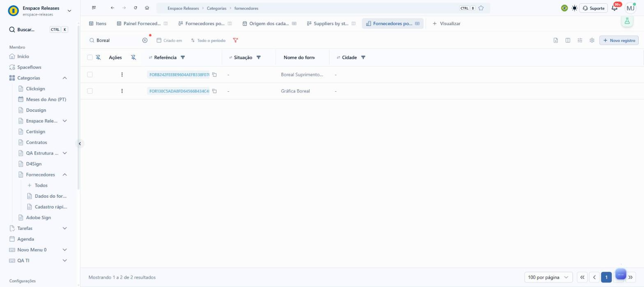This screenshot has width=644, height=287.
Task: Select all rows checkbox
Action: [90, 57]
